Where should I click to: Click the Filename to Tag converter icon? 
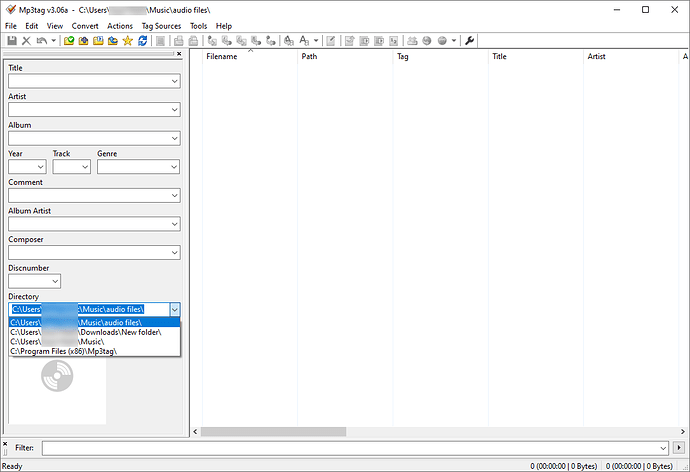(x=227, y=41)
